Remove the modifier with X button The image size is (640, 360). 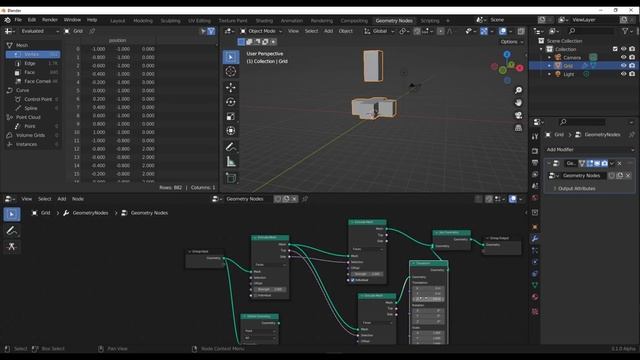click(620, 163)
